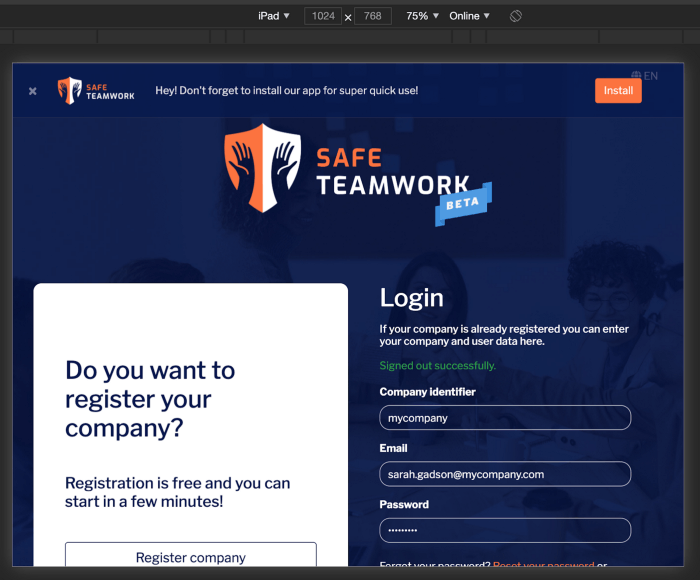The width and height of the screenshot is (700, 580).
Task: Click the blue BETA ribbon badge
Action: tap(463, 203)
